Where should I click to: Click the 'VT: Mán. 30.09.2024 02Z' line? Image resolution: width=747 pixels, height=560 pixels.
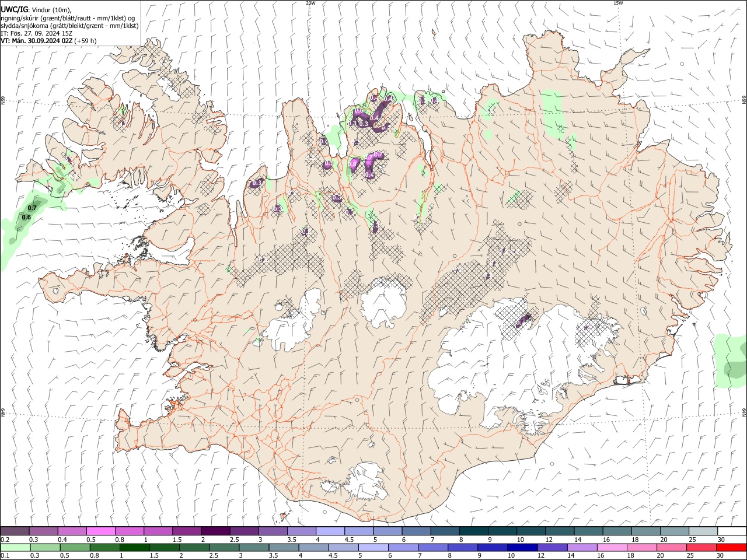click(x=36, y=41)
